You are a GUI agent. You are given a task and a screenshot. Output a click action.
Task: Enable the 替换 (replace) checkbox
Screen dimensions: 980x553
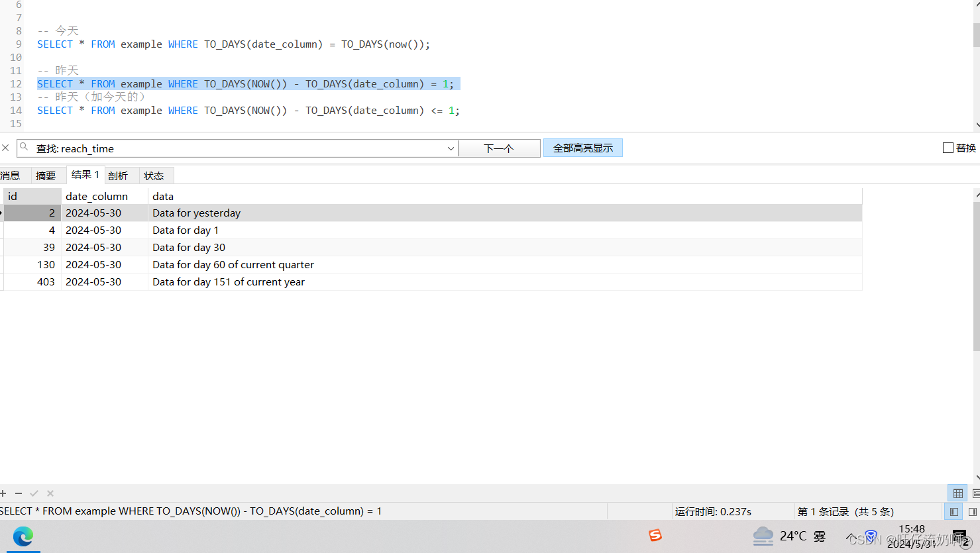pyautogui.click(x=948, y=148)
